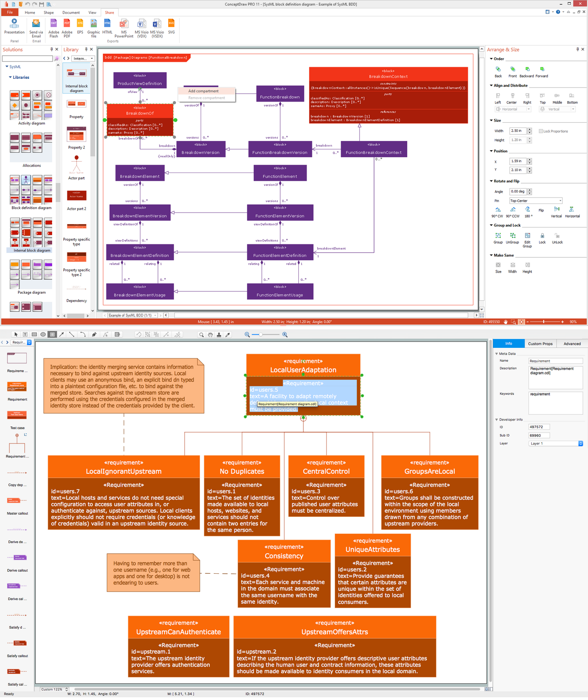Choose Add compartment menu entry
The width and height of the screenshot is (588, 700).
point(207,91)
